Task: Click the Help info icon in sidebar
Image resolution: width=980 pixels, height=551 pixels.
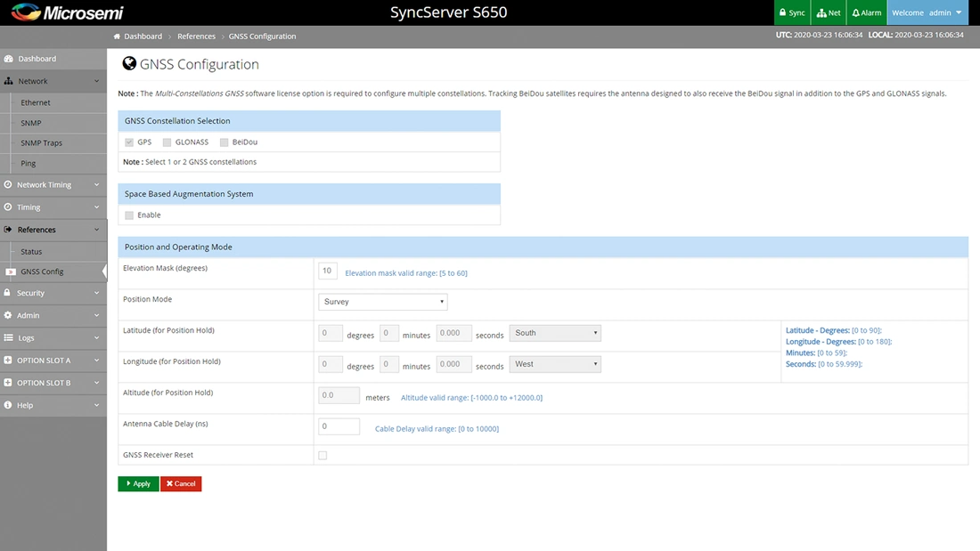Action: (8, 405)
